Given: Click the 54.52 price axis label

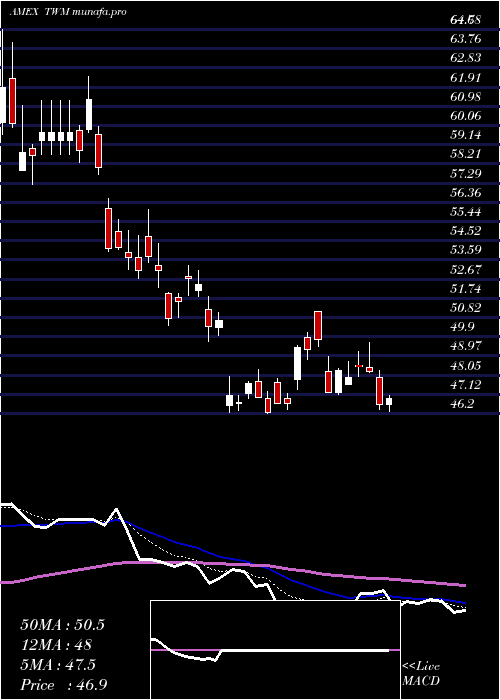Looking at the screenshot, I should 466,231.
